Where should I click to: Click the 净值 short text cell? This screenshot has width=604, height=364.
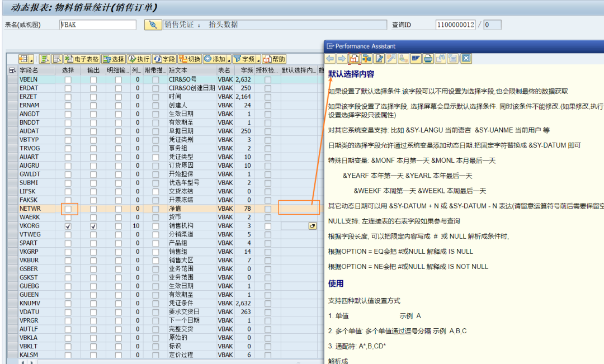point(192,209)
